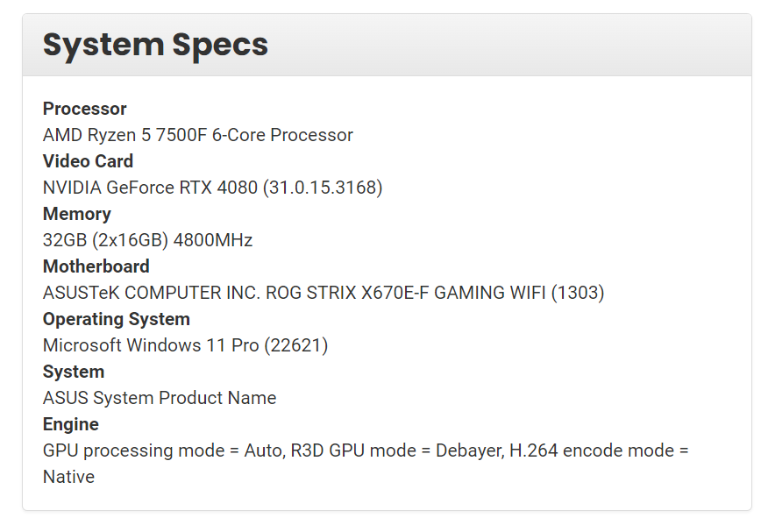The width and height of the screenshot is (768, 532).
Task: Click the Operating System label
Action: pos(116,319)
